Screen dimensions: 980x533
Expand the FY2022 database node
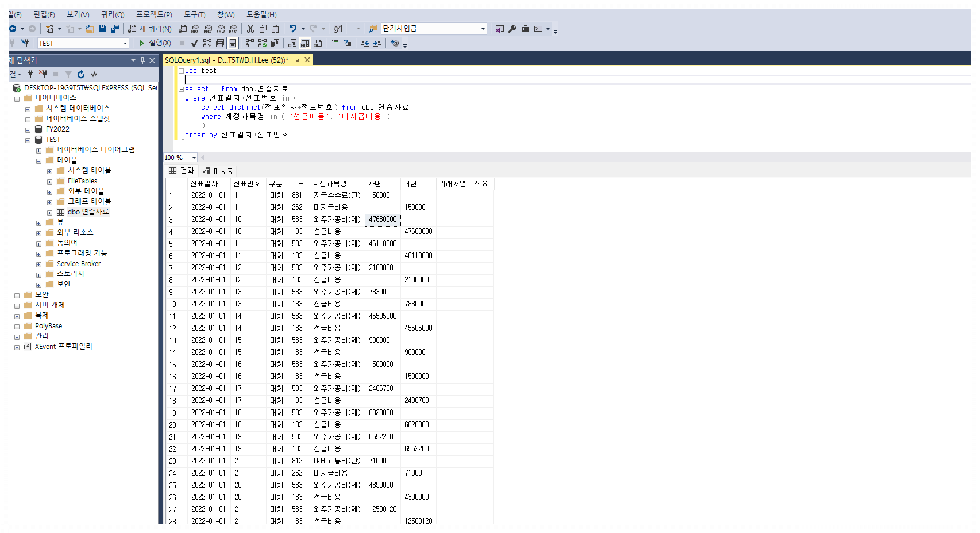[28, 130]
